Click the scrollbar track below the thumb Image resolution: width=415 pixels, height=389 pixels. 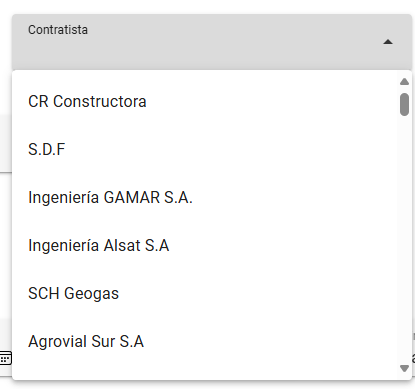404,240
